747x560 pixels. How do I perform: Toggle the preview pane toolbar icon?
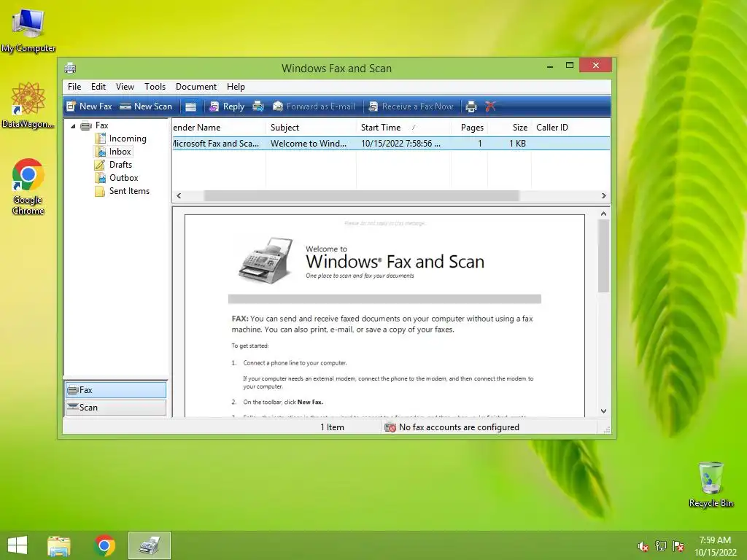click(190, 106)
